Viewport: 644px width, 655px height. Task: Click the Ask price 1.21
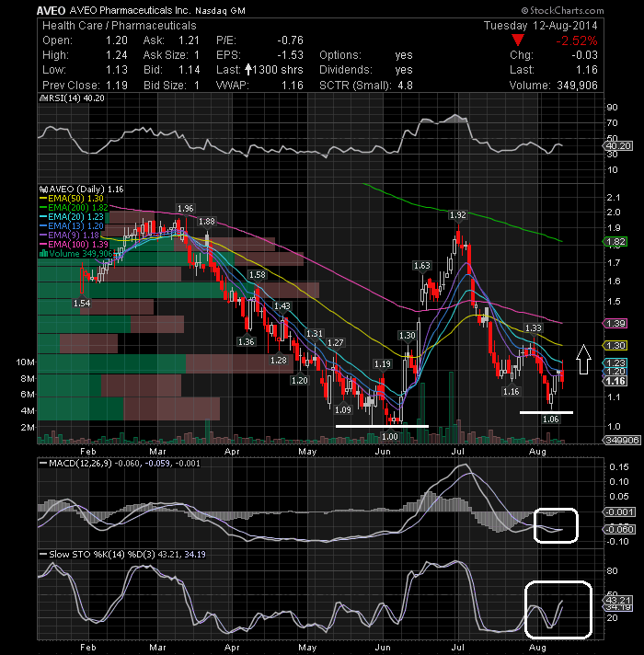(x=189, y=40)
